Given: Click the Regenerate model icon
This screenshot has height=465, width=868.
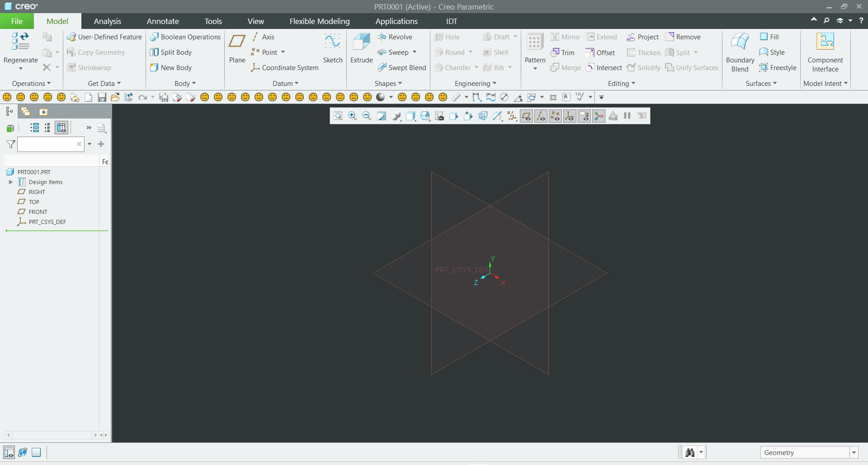Looking at the screenshot, I should [20, 42].
